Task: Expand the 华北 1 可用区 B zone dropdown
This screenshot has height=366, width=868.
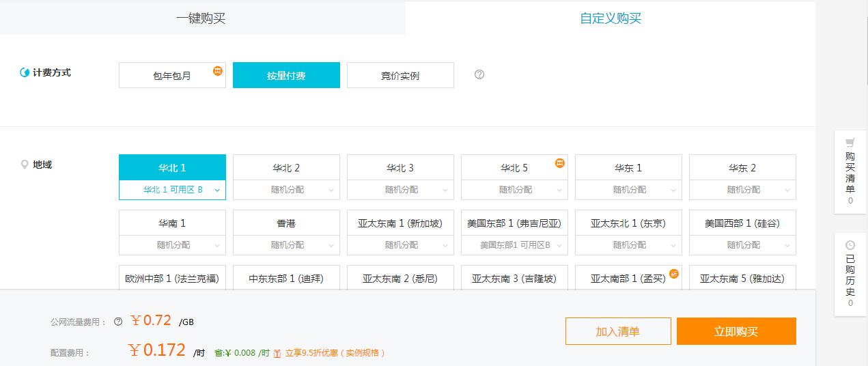Action: (172, 190)
